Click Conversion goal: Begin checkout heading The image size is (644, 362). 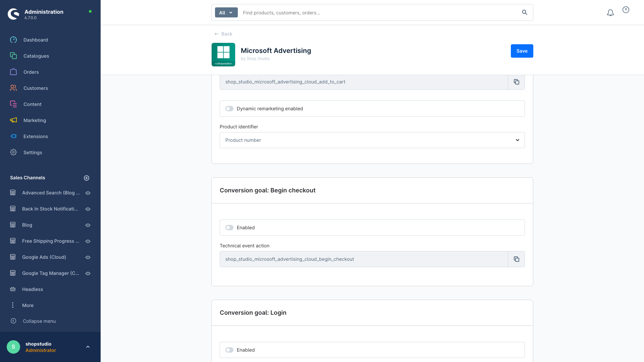(x=268, y=190)
